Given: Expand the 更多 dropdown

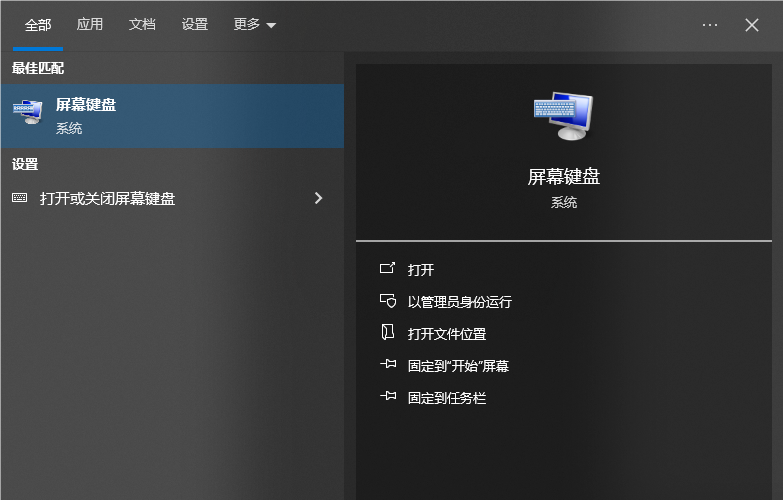Looking at the screenshot, I should pyautogui.click(x=255, y=24).
